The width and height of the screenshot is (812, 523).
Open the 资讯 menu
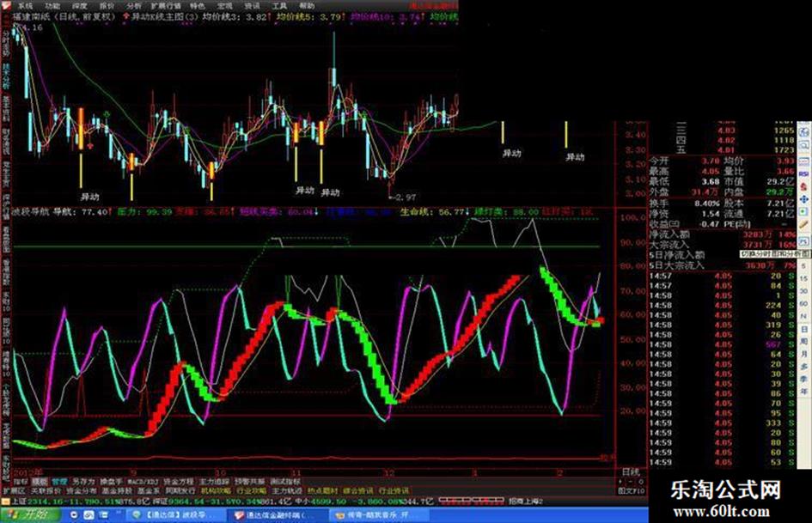click(253, 6)
